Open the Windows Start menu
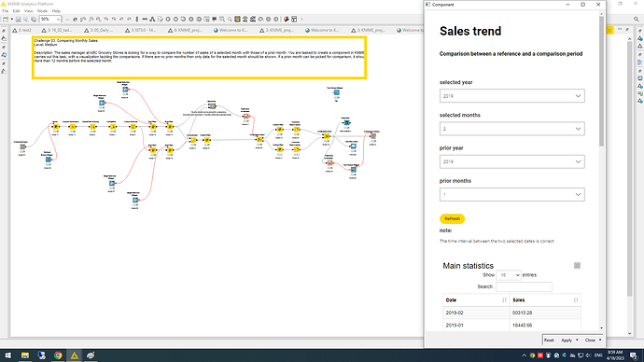Viewport: 644px width, 362px height. [x=7, y=355]
